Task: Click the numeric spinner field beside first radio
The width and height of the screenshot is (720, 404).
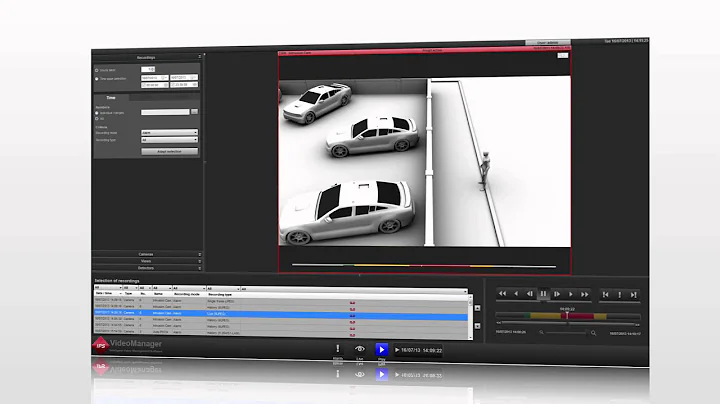Action: tap(148, 69)
